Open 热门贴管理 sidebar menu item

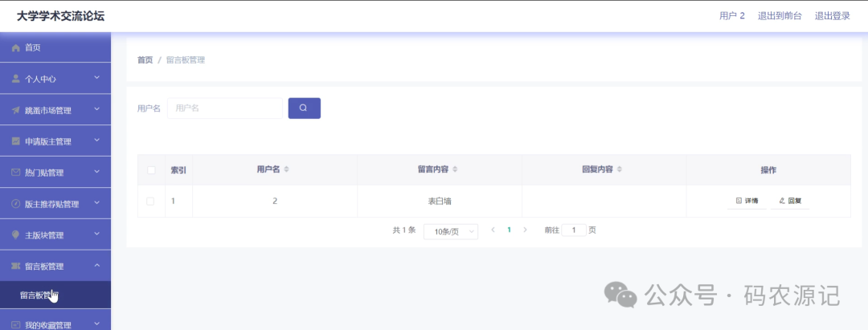[55, 173]
